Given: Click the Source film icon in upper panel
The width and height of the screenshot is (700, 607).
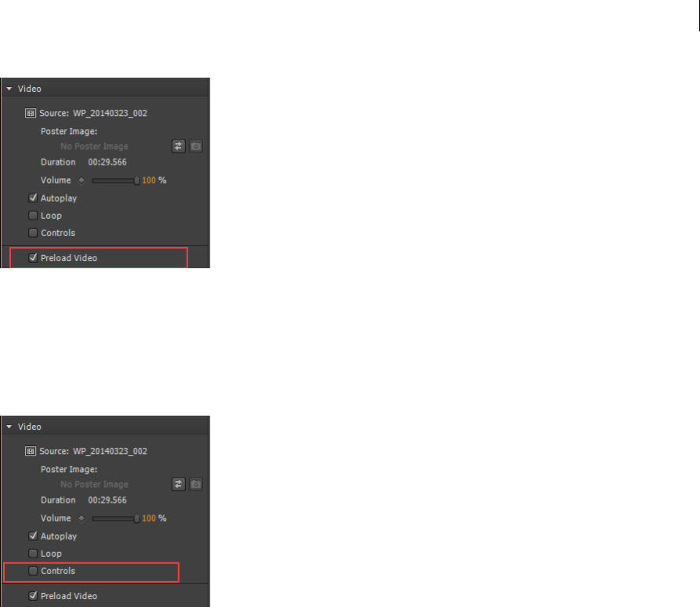Looking at the screenshot, I should coord(31,113).
